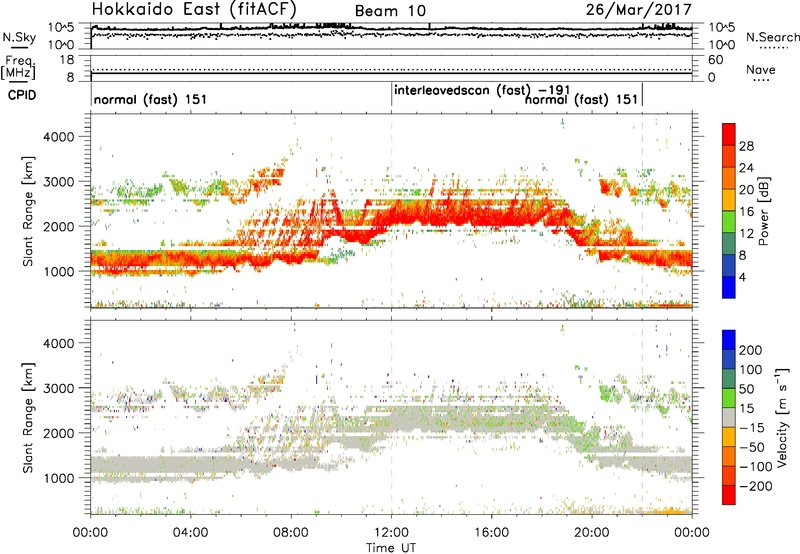Click the '16:00' time tick label
The image size is (800, 554).
pos(491,533)
